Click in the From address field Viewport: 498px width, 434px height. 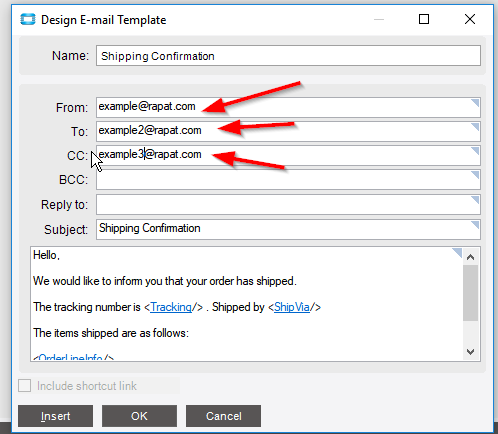(288, 107)
